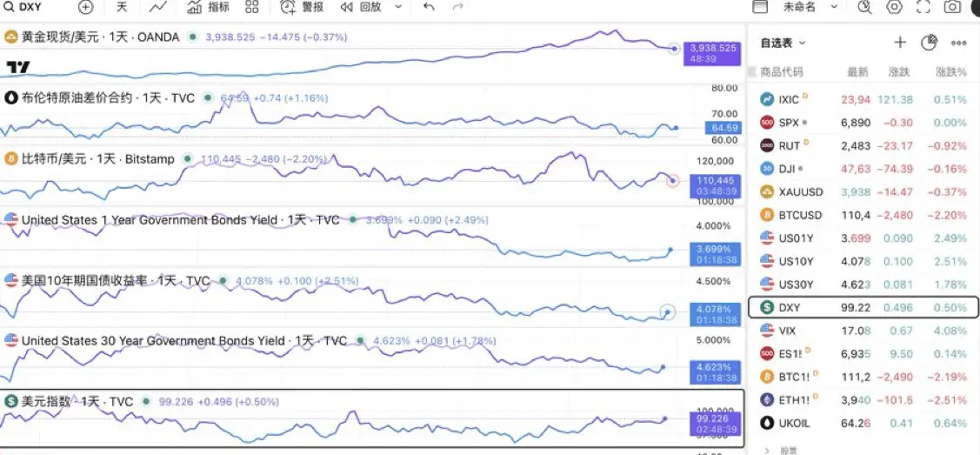Open the layout setup icon

[x=759, y=8]
